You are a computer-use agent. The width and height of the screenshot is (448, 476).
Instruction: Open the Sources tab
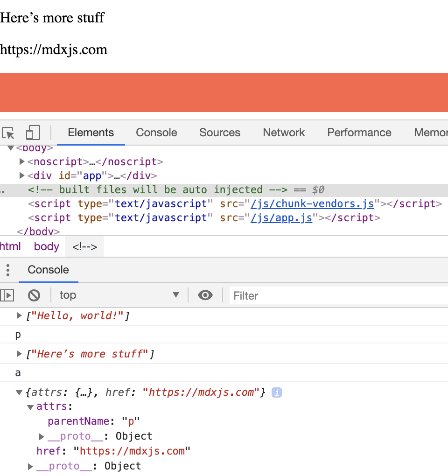click(x=219, y=133)
